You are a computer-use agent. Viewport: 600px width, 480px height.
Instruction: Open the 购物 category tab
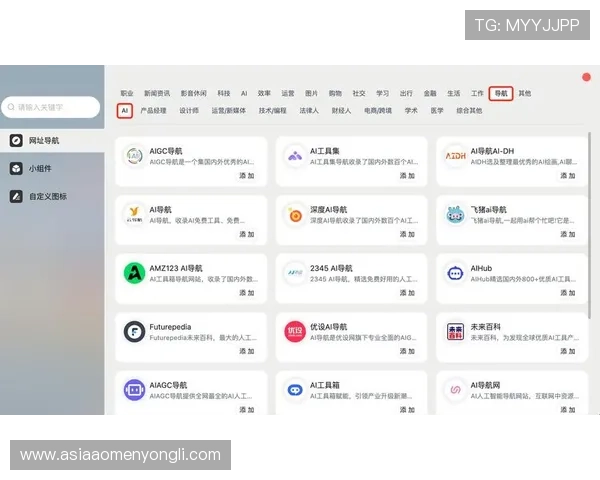(x=335, y=93)
